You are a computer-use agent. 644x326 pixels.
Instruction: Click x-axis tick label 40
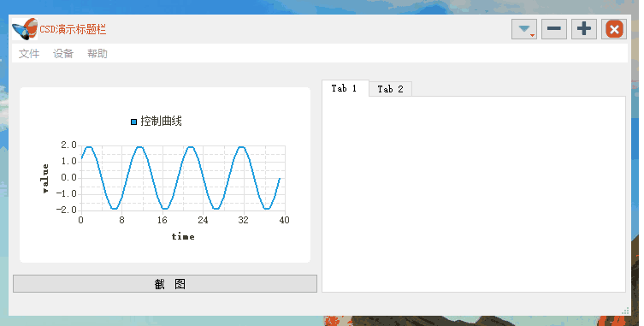click(284, 221)
